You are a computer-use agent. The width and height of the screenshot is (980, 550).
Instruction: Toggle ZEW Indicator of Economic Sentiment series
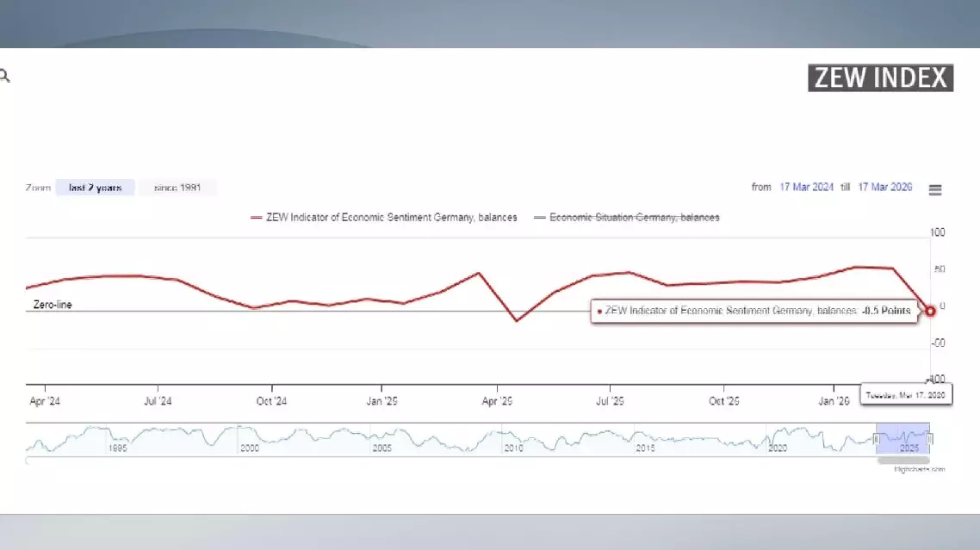coord(384,218)
